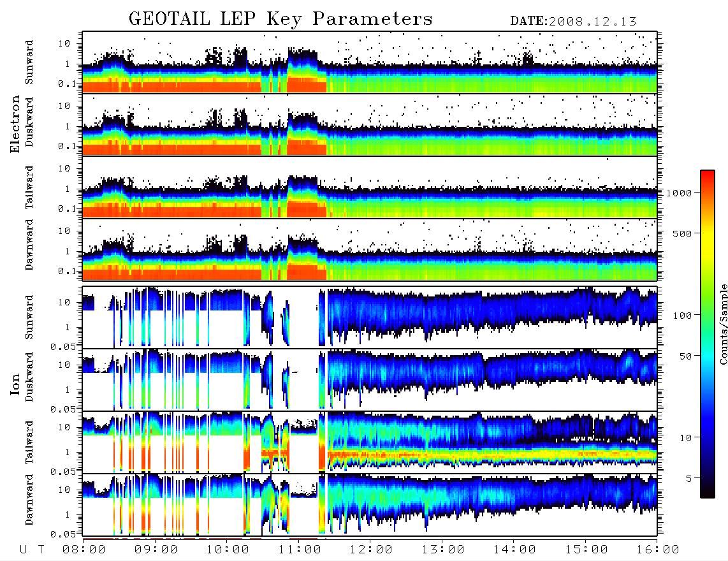Select the Ion Tailward axis label
728x561 pixels.
tap(29, 442)
